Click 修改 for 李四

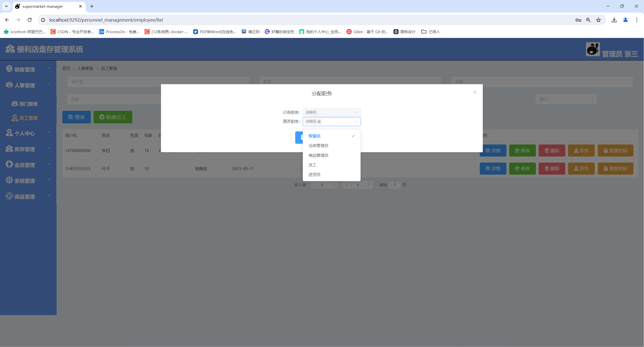(x=522, y=151)
